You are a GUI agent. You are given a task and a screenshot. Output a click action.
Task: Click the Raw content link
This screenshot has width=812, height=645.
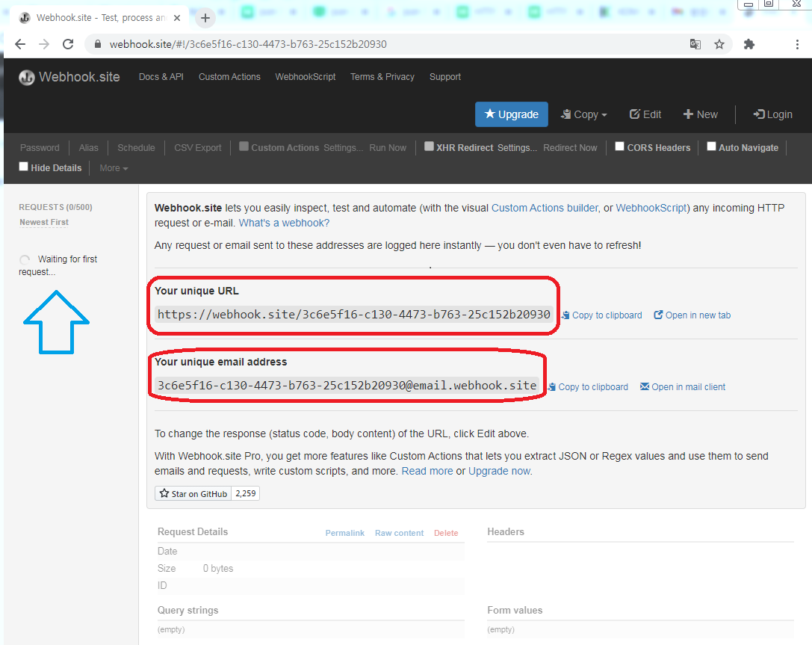pyautogui.click(x=399, y=533)
